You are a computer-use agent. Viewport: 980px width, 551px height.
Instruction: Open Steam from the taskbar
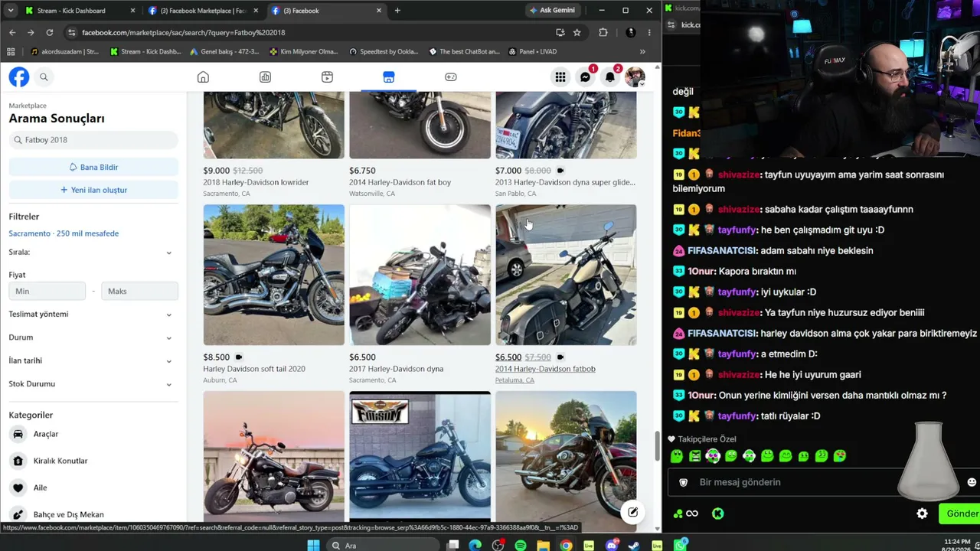click(x=634, y=545)
